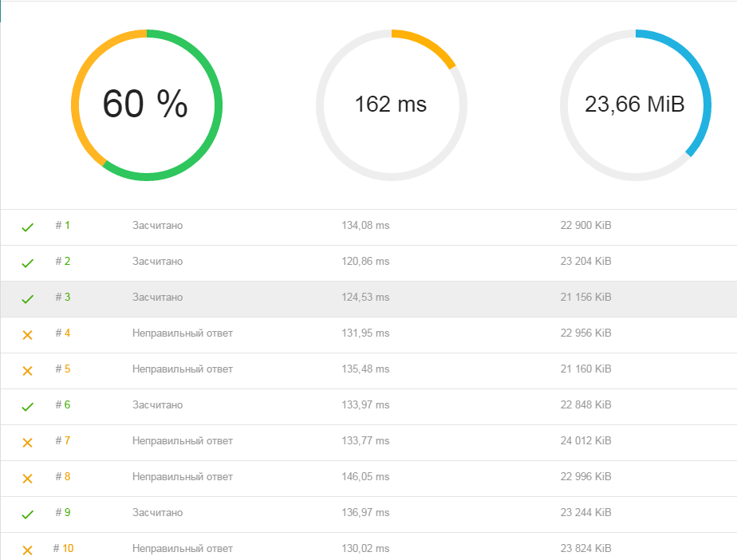
Task: Click the orange cross icon for test #5
Action: tap(28, 370)
